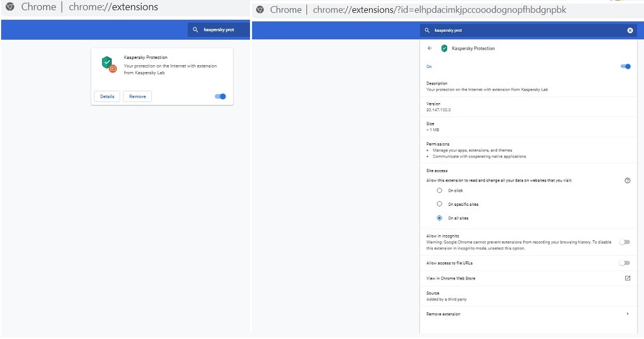Viewport: 644px width, 339px height.
Task: Click the Kaspersky shield icon in details header
Action: pos(444,49)
